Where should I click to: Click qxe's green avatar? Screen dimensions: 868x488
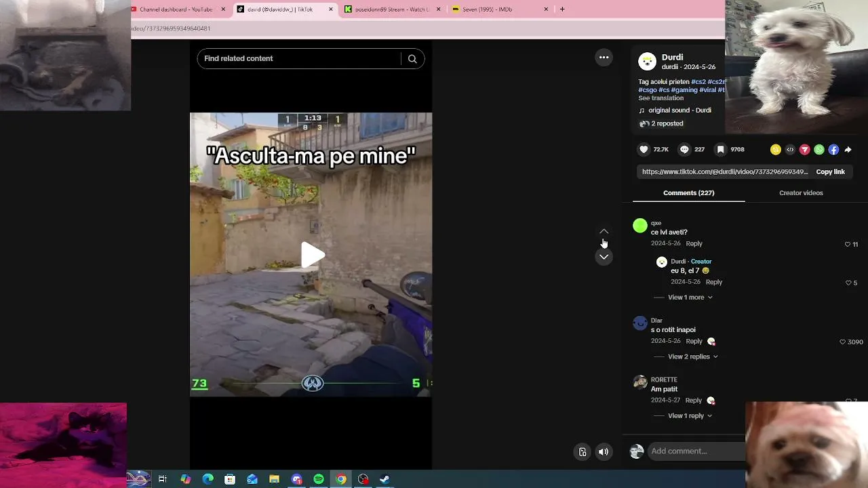tap(640, 226)
